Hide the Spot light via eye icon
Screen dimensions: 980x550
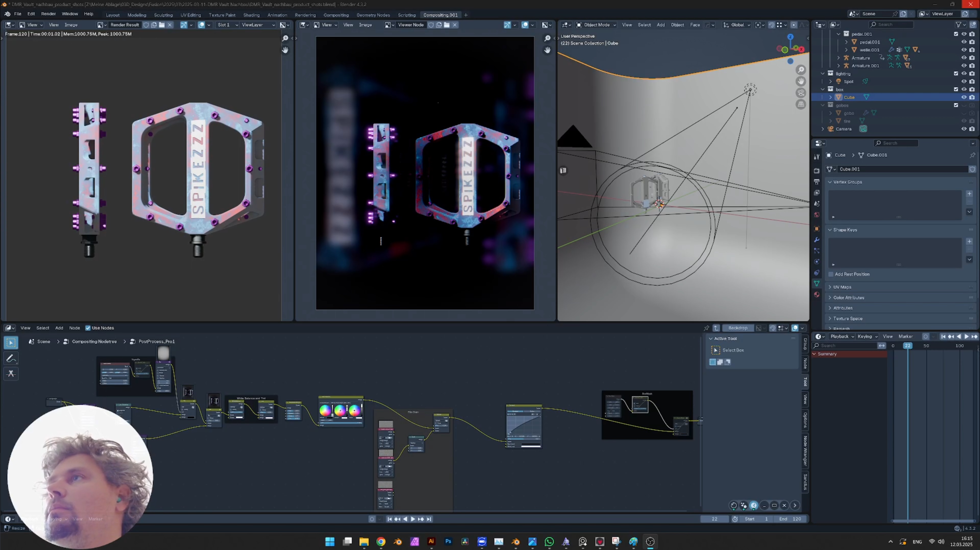pos(964,82)
